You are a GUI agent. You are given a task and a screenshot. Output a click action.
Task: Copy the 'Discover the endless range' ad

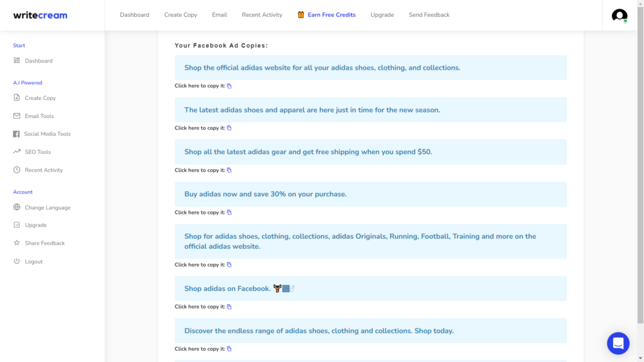(229, 349)
